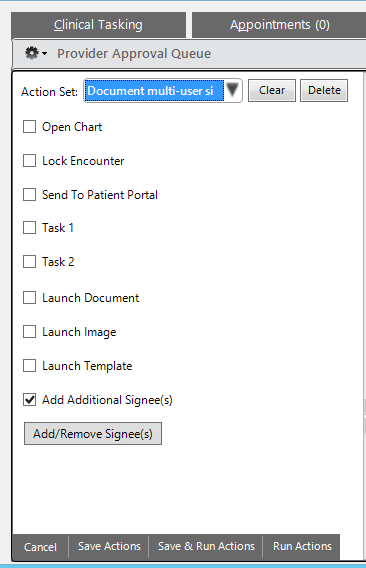Enable the Launch Document checkbox
The height and width of the screenshot is (568, 366).
29,298
